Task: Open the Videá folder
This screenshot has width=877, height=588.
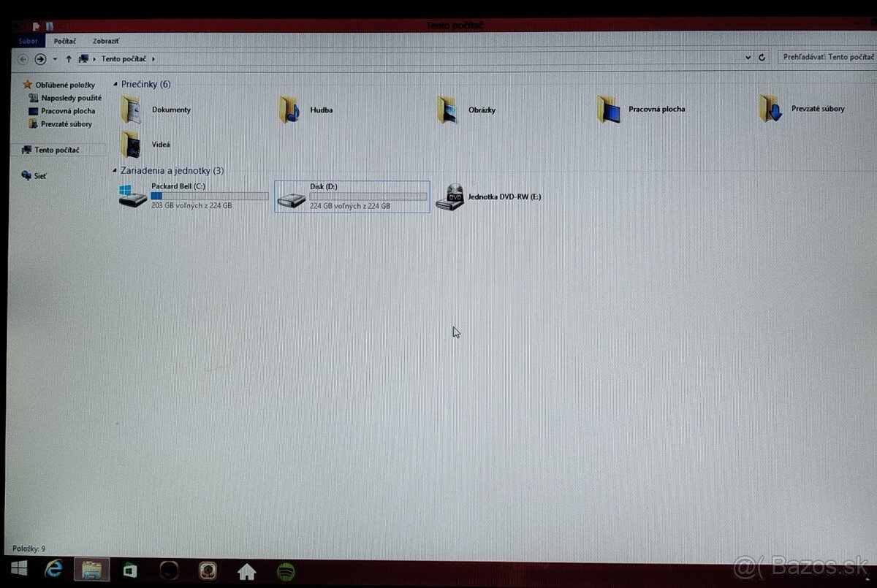Action: coord(146,145)
